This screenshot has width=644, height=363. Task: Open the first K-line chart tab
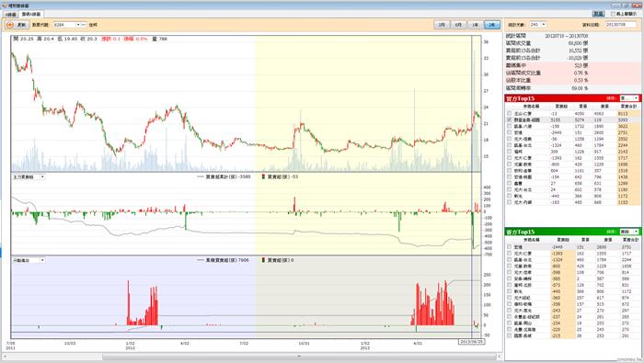pos(10,14)
